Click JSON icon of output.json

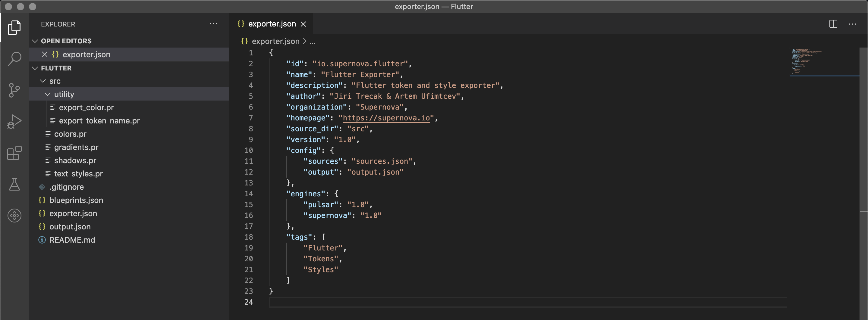42,226
